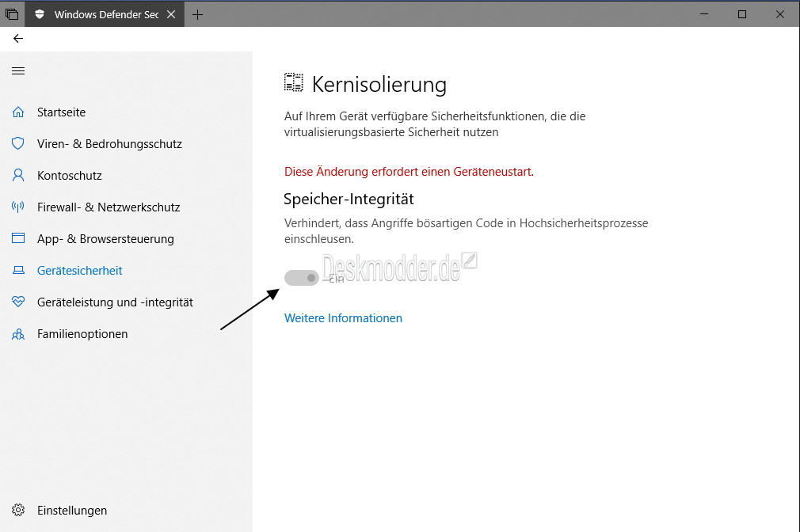Screen dimensions: 800x532
Task: Click the Geräteleistung heart icon
Action: [x=18, y=302]
